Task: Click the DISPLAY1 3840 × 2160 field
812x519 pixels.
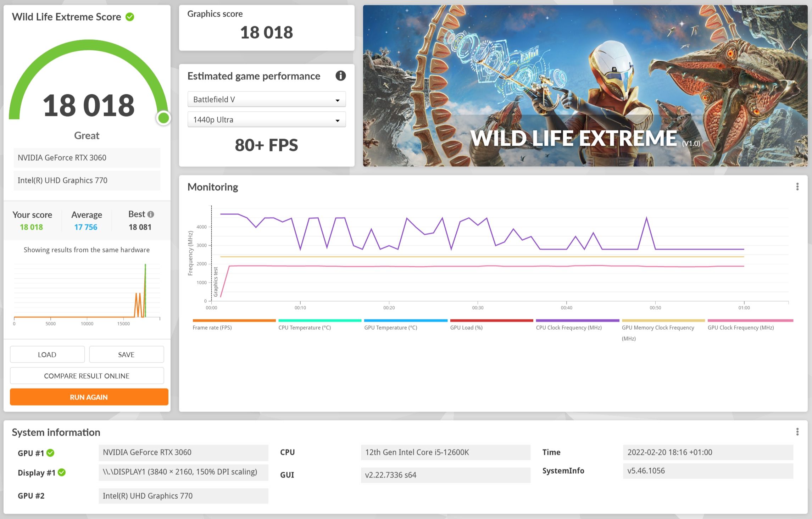Action: pos(183,472)
